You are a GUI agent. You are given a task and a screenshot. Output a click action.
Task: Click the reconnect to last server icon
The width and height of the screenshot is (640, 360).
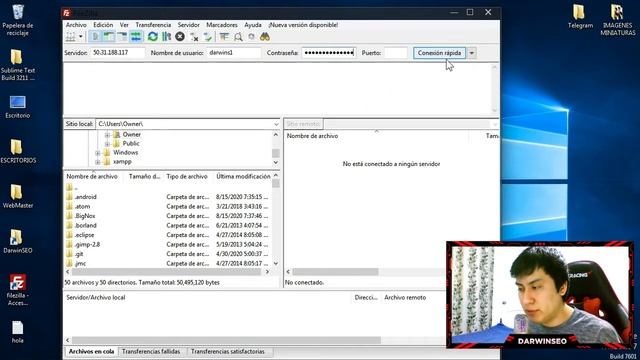tap(208, 37)
